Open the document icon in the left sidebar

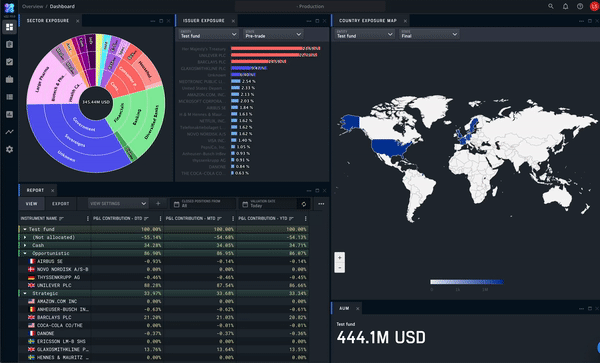point(9,44)
